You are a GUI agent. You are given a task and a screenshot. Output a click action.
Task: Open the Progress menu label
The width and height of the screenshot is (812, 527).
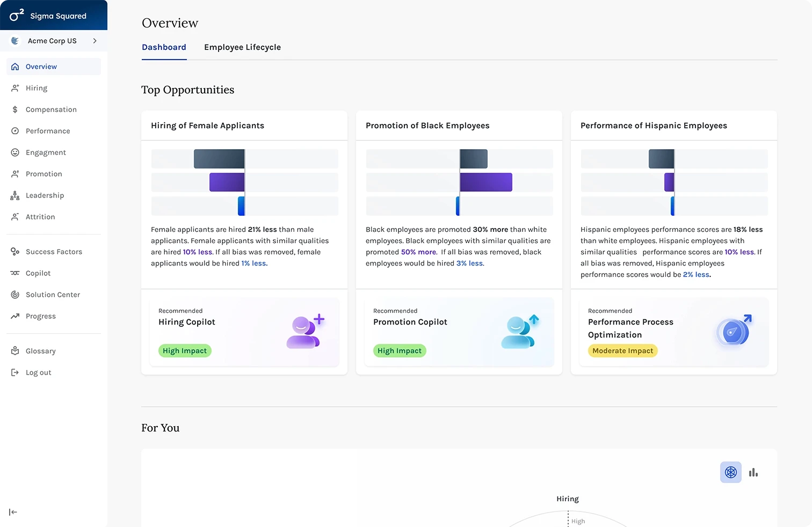coord(41,316)
